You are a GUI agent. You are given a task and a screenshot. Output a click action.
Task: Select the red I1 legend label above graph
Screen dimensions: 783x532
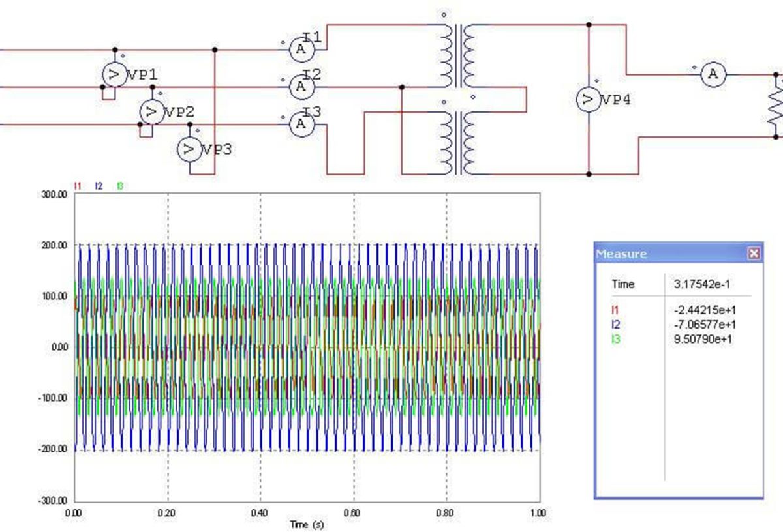tap(78, 186)
